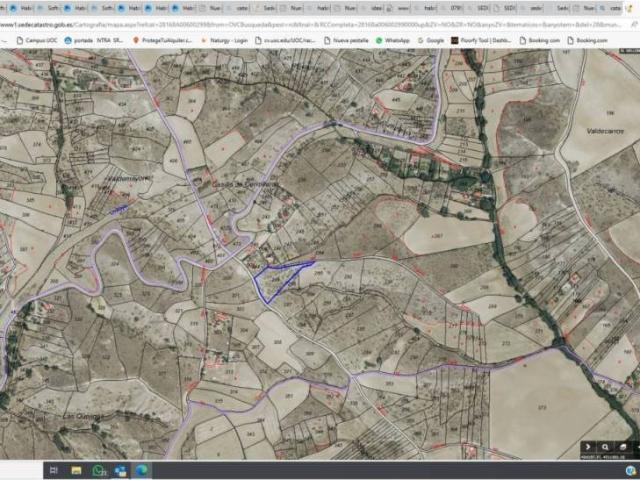This screenshot has height=480, width=640.
Task: Click the Windows Start button
Action: pos(10,470)
